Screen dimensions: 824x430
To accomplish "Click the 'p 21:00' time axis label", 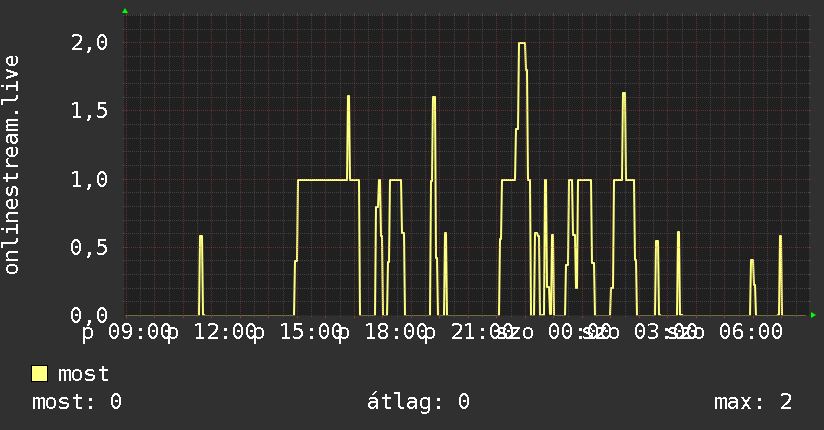I will coord(469,332).
